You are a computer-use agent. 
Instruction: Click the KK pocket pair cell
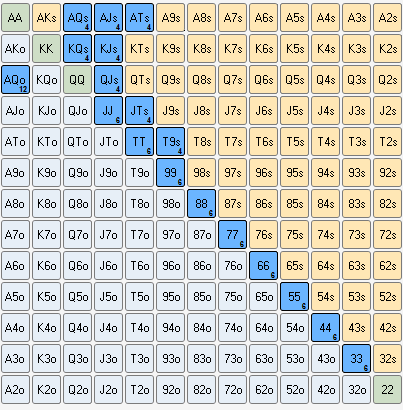tap(46, 49)
